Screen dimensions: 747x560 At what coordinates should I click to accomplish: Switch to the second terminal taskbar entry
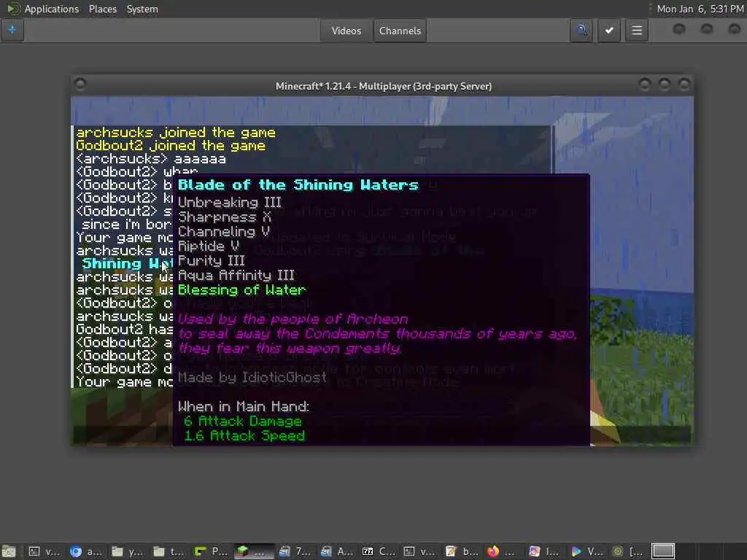coord(419,551)
